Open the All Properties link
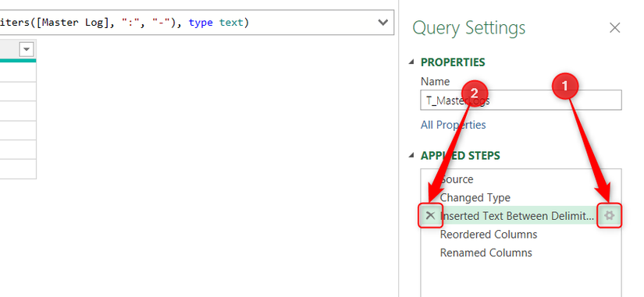The height and width of the screenshot is (297, 644). coord(453,125)
